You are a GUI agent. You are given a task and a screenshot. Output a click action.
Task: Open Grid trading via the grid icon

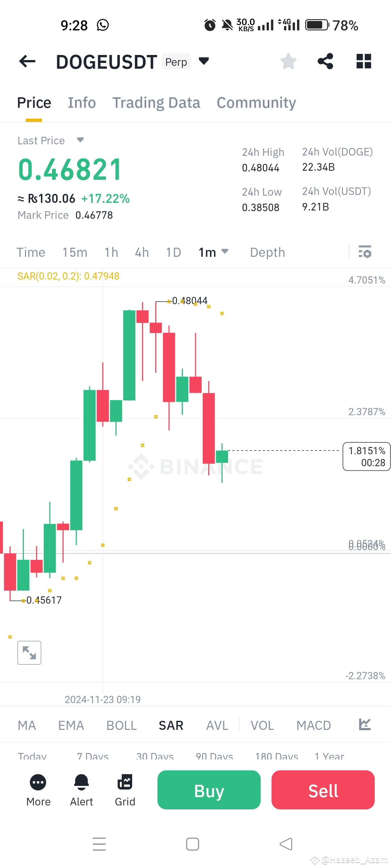coord(125,781)
